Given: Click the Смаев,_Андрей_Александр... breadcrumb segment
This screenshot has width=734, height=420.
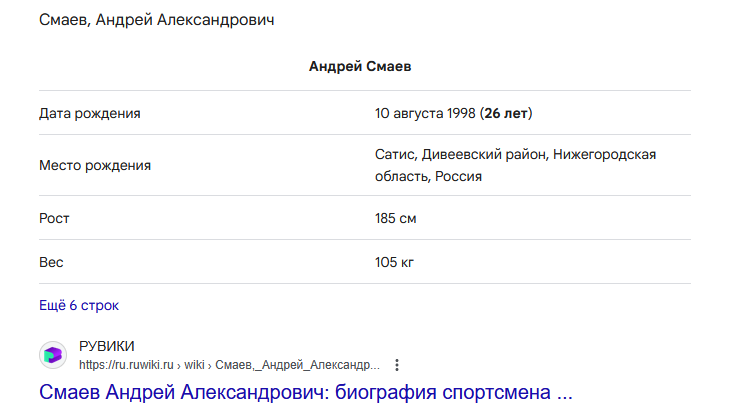Looking at the screenshot, I should pyautogui.click(x=297, y=365).
